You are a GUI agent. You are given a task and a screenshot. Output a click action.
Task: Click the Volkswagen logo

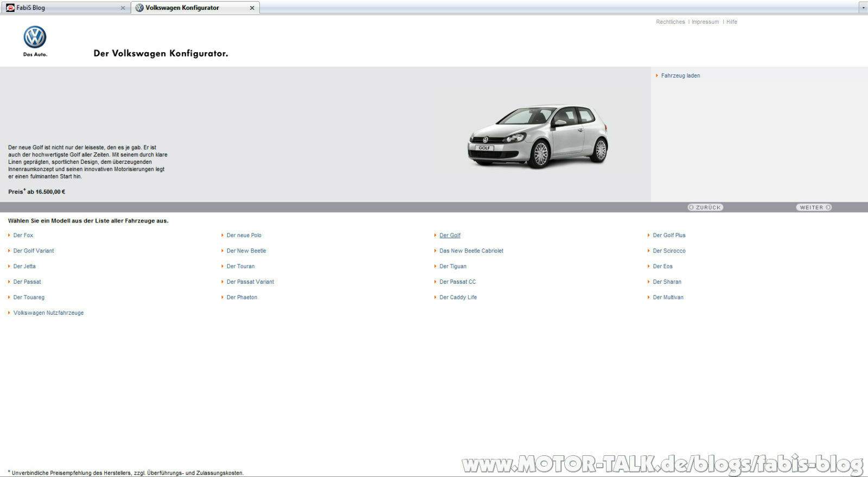coord(35,37)
